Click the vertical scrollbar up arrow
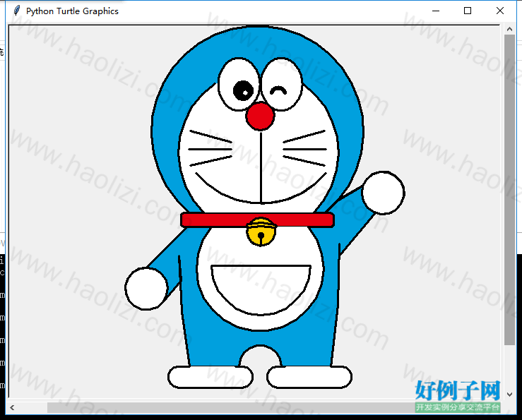 point(509,29)
